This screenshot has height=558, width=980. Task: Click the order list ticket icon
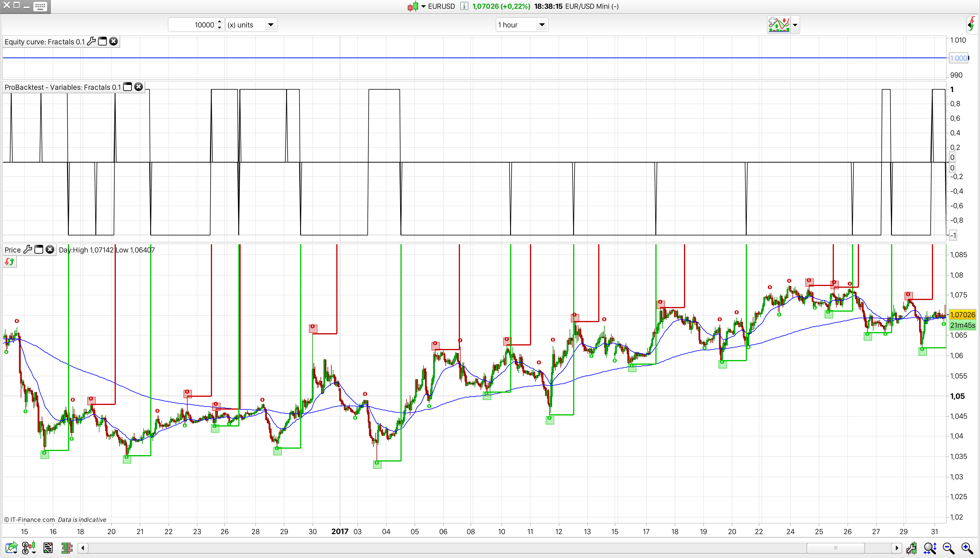pos(48,548)
